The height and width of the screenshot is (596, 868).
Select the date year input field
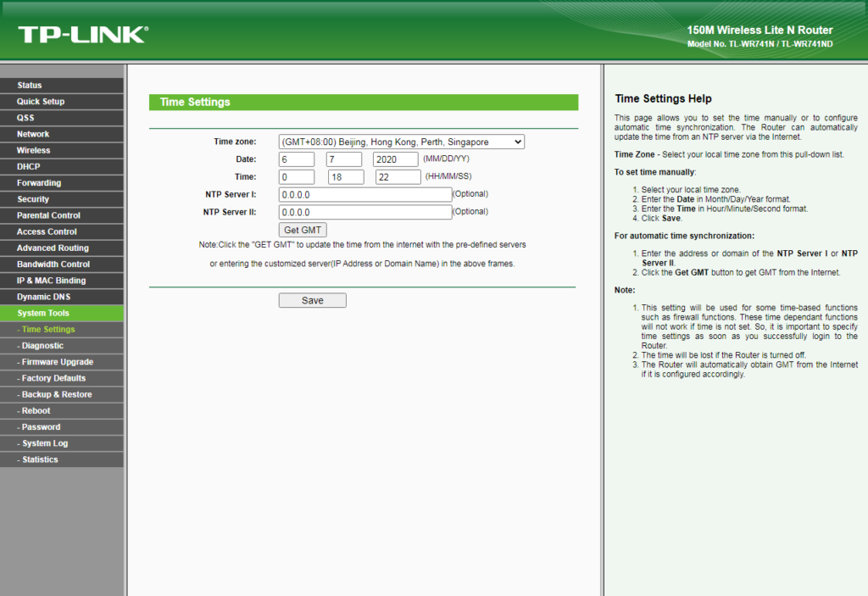pos(395,159)
